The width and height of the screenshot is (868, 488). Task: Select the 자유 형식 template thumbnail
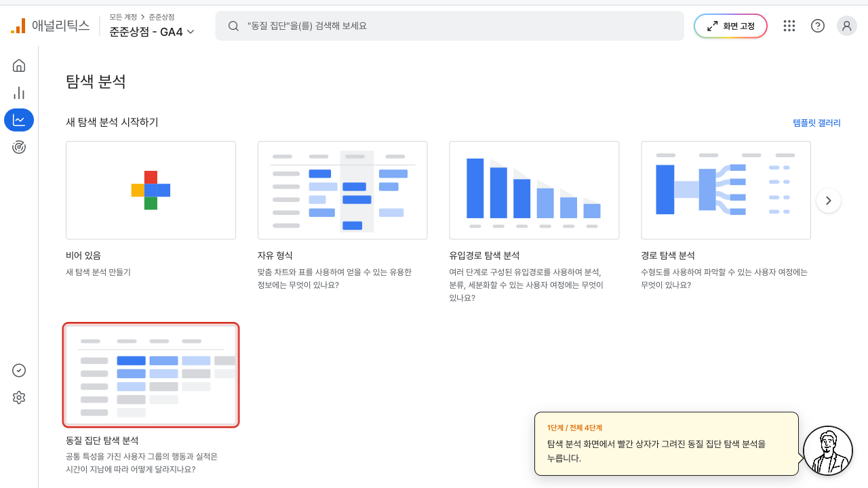pyautogui.click(x=342, y=190)
